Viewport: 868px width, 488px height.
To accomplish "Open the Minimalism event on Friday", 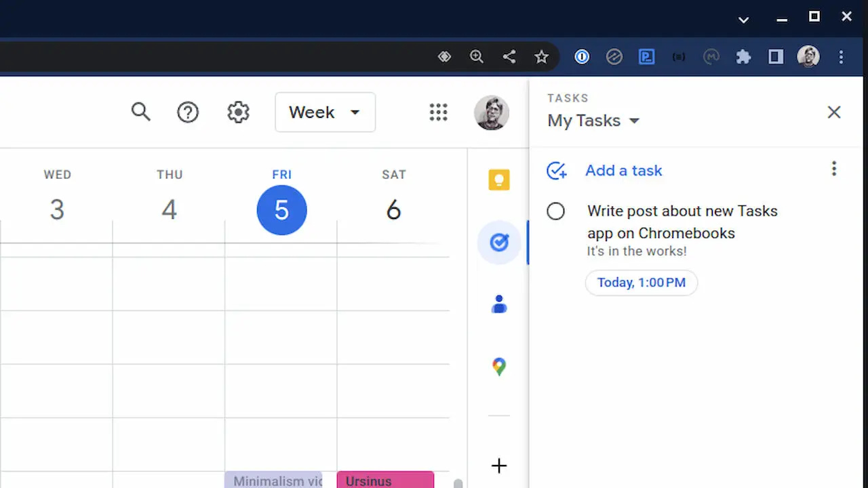I will tap(273, 480).
